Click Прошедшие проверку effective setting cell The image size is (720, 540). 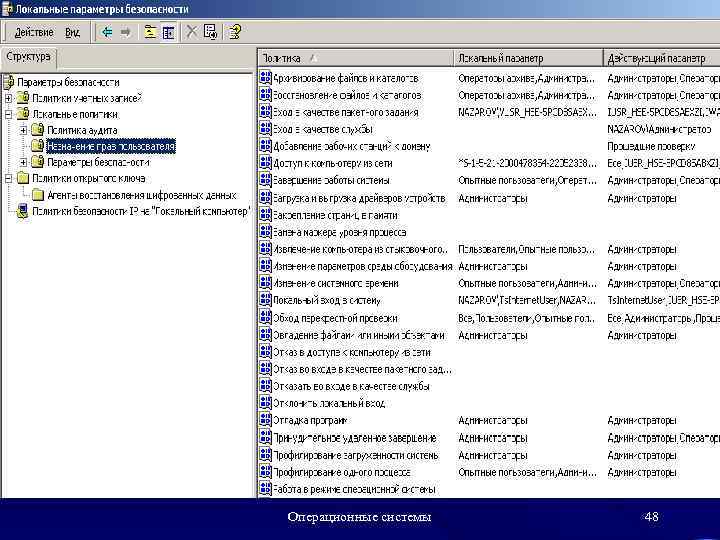pyautogui.click(x=651, y=146)
